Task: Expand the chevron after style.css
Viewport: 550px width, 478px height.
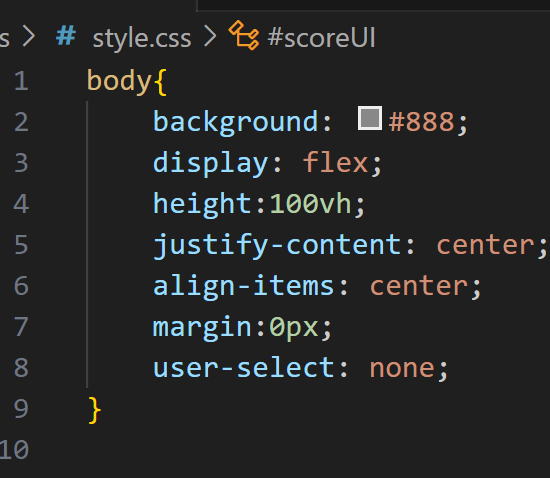Action: pyautogui.click(x=210, y=36)
